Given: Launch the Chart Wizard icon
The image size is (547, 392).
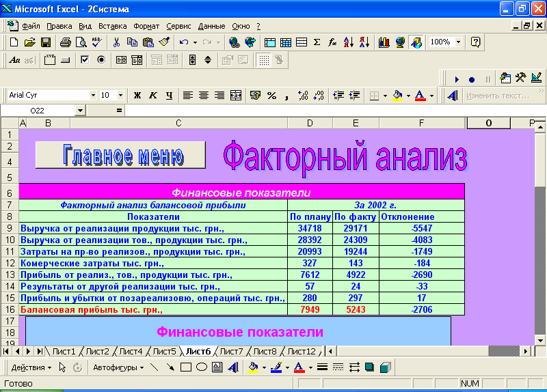Looking at the screenshot, I should point(384,42).
